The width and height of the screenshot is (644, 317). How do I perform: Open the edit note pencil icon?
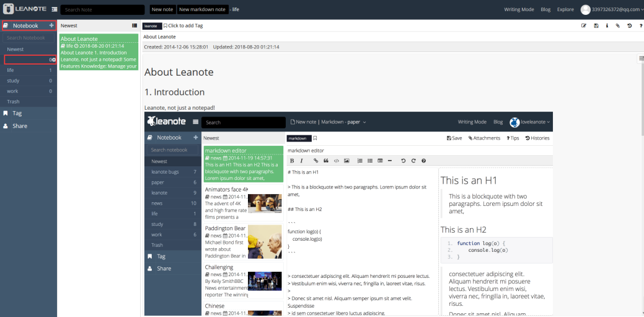coord(584,25)
